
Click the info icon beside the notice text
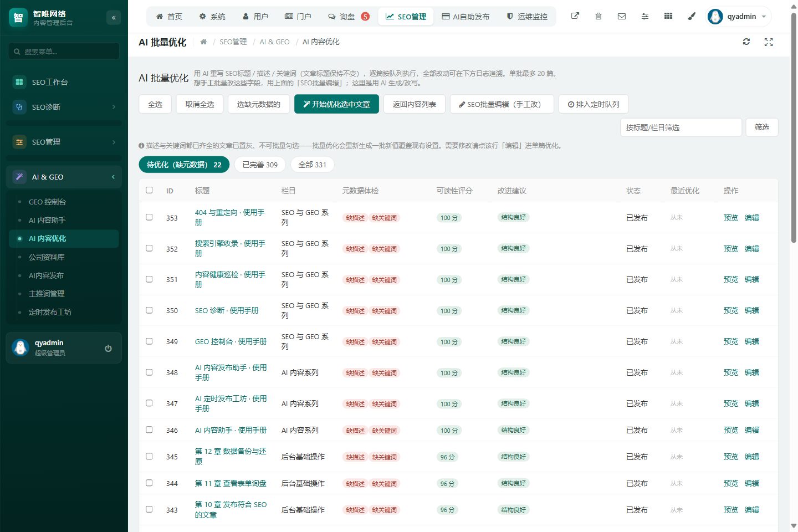coord(141,146)
